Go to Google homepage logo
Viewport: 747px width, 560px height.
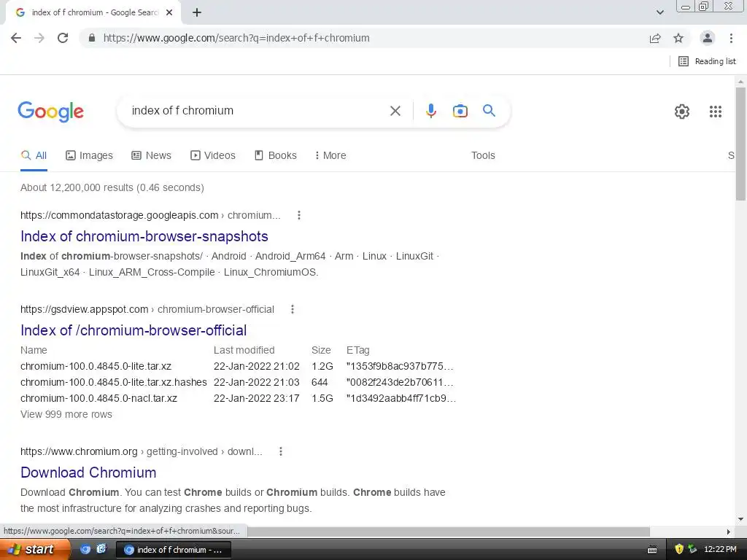50,112
